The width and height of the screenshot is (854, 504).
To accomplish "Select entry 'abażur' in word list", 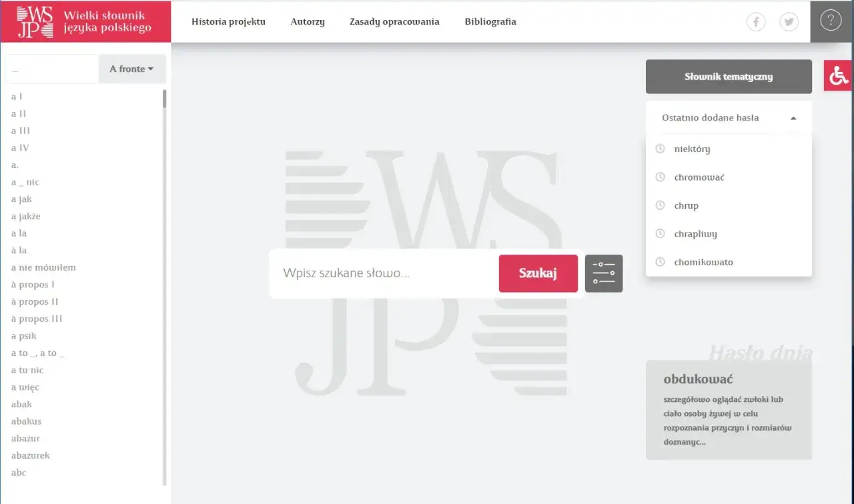I will tap(25, 438).
